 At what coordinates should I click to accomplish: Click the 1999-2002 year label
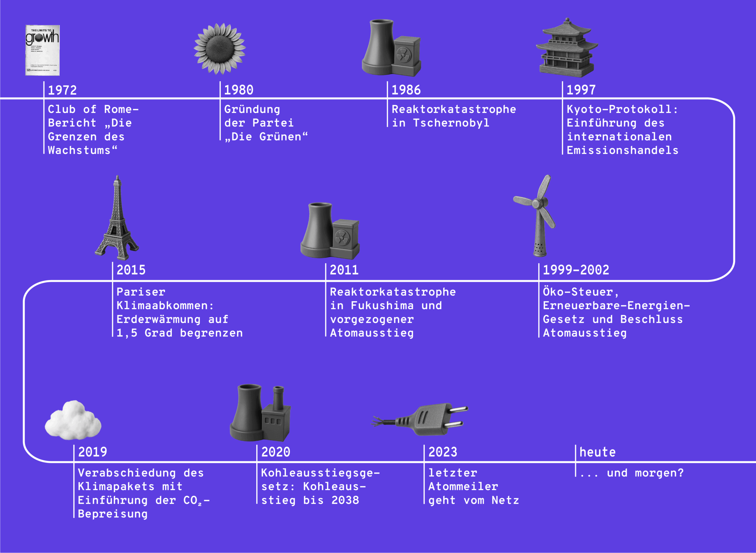point(576,270)
